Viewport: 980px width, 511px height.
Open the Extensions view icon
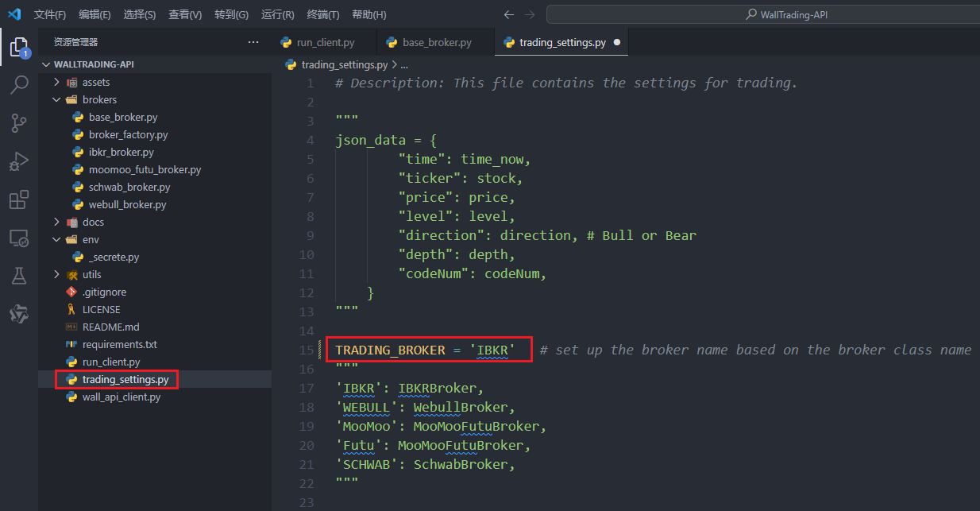(x=18, y=199)
